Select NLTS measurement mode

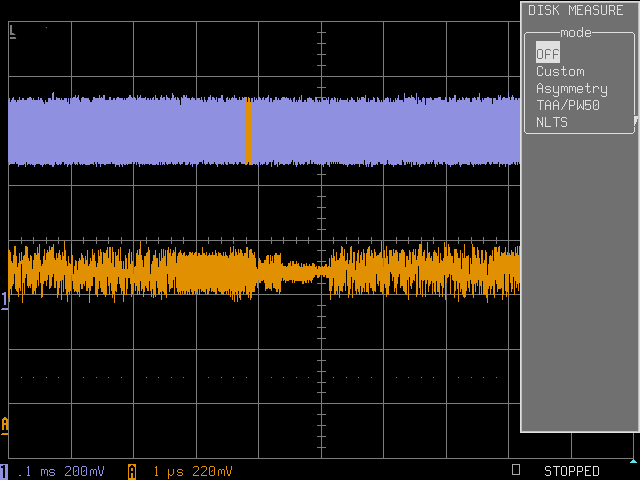(551, 122)
